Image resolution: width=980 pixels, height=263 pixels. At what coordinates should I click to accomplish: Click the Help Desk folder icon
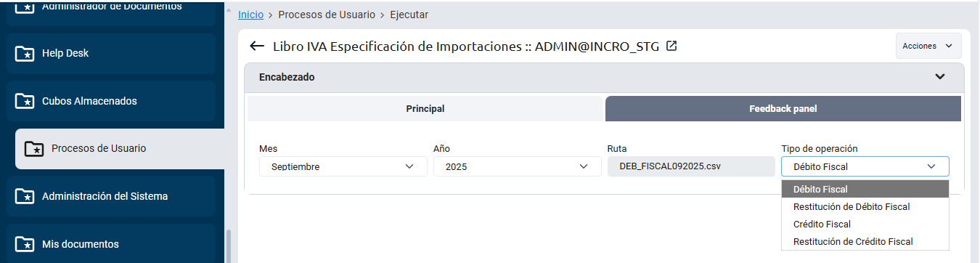25,53
